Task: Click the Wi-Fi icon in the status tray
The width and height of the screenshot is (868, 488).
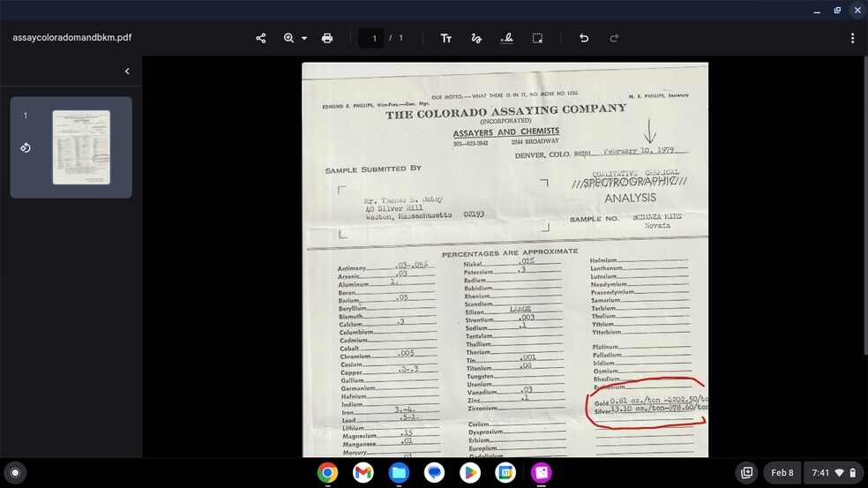Action: [x=840, y=472]
